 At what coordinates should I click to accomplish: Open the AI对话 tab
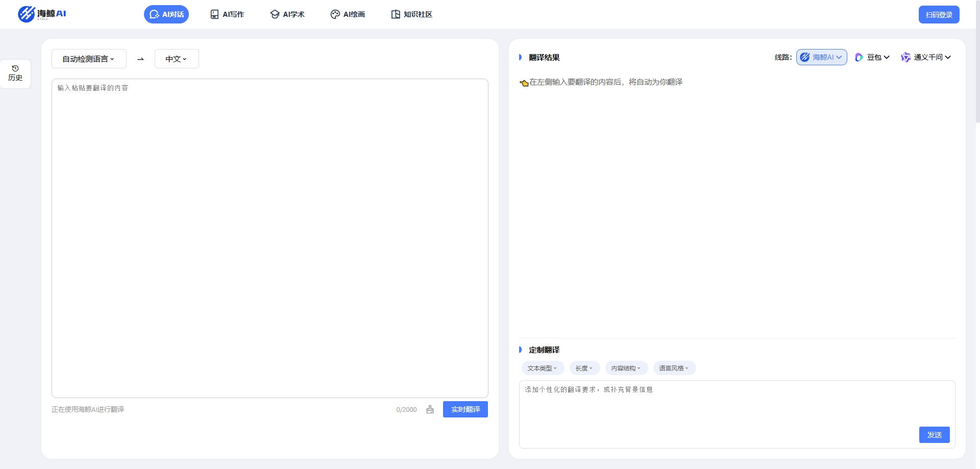pos(166,14)
